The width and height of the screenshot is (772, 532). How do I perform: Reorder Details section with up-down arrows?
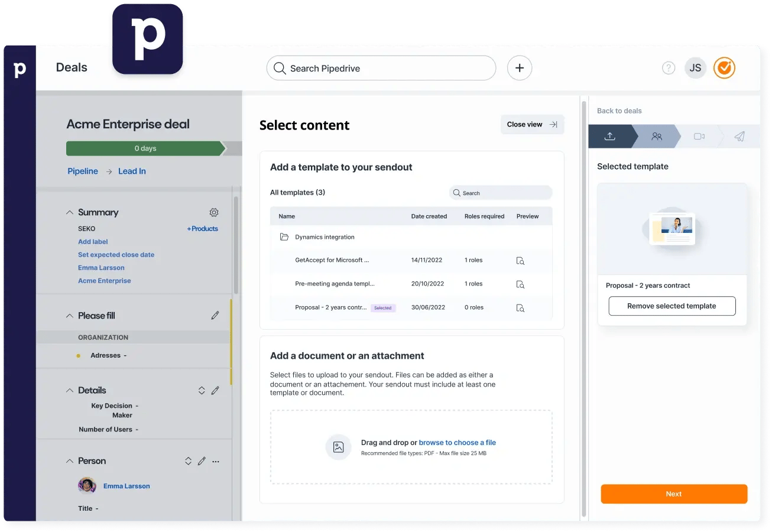tap(202, 390)
